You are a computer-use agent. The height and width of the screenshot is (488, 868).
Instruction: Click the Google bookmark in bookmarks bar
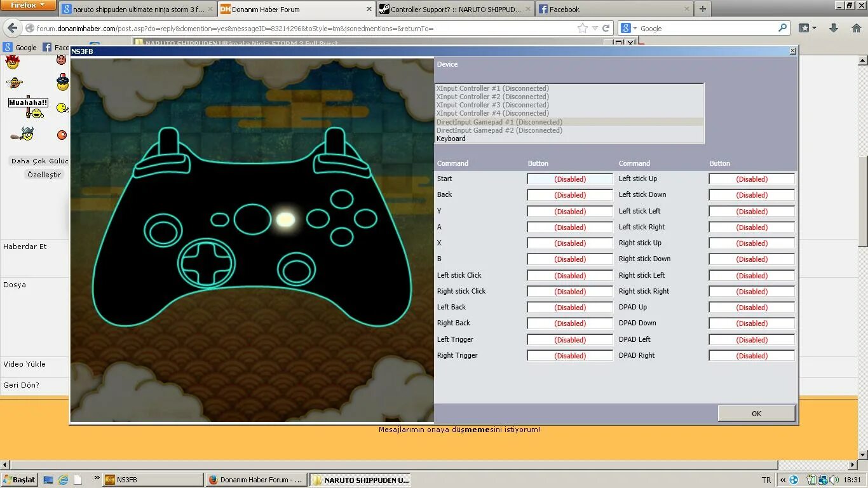(x=20, y=47)
